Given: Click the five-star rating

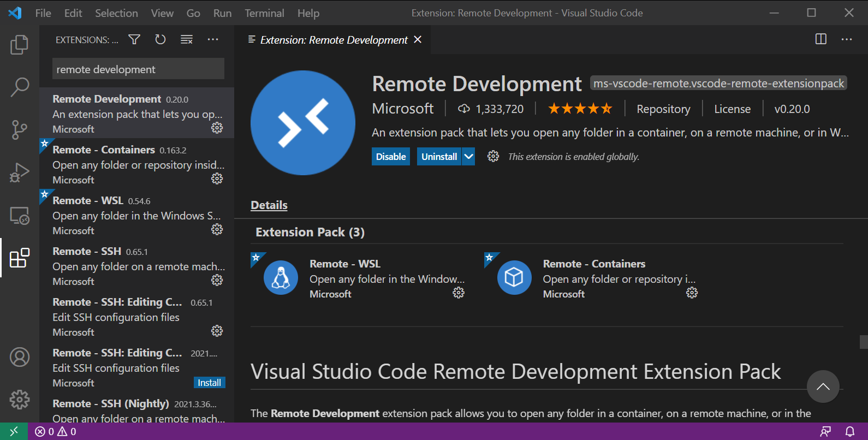Looking at the screenshot, I should pos(580,109).
